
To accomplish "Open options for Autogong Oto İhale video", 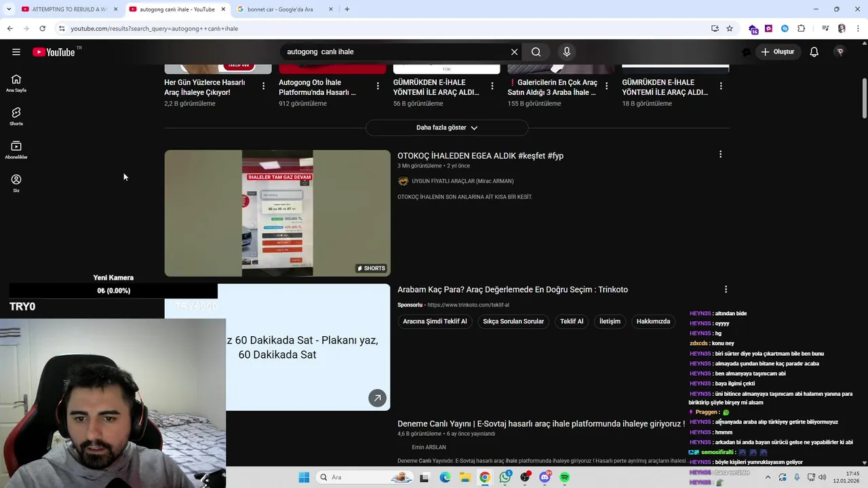I will tap(378, 86).
